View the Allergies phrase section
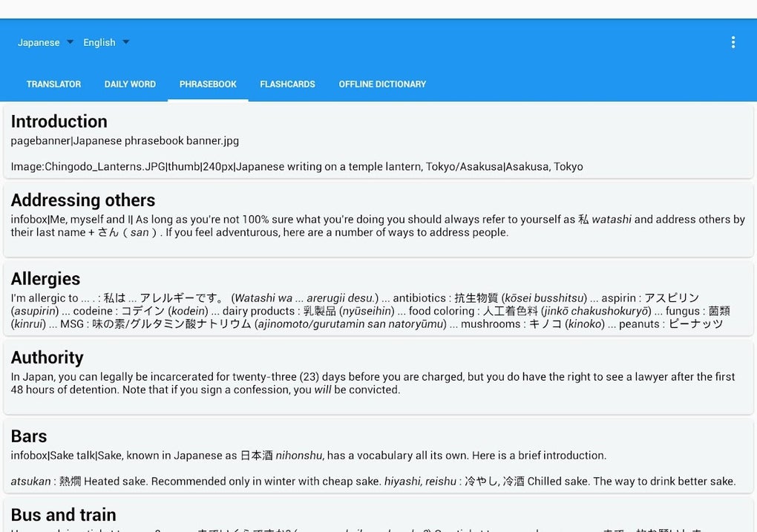The width and height of the screenshot is (757, 532). [45, 278]
